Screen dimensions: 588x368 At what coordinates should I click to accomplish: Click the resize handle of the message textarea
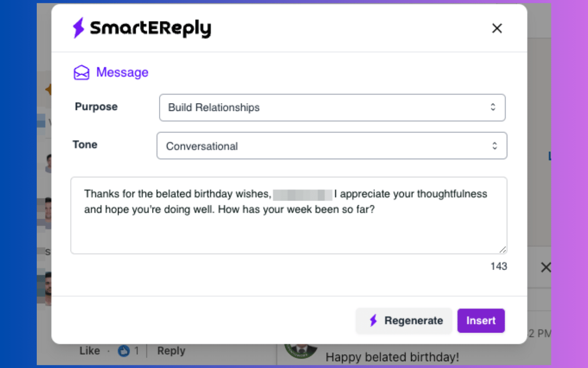tap(503, 249)
